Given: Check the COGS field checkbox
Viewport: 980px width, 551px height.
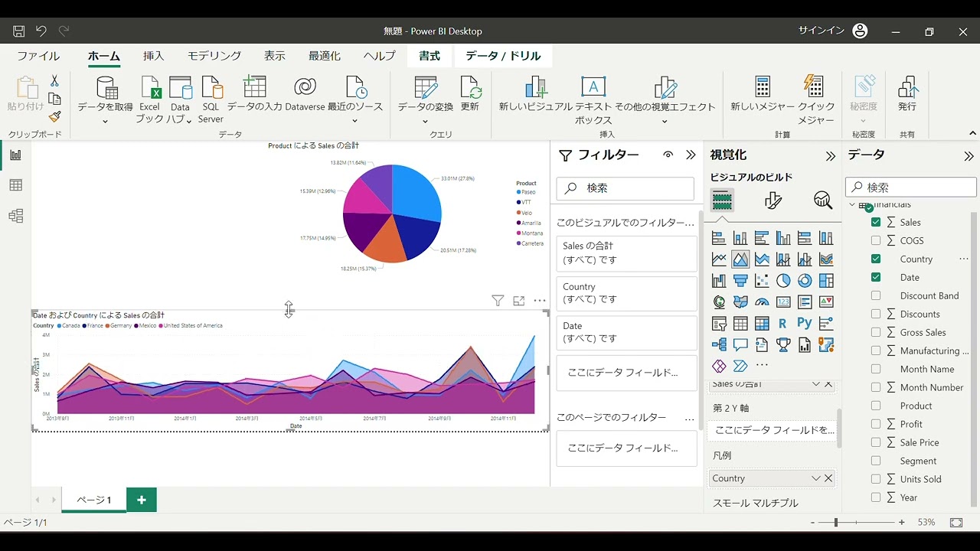Looking at the screenshot, I should pyautogui.click(x=876, y=240).
